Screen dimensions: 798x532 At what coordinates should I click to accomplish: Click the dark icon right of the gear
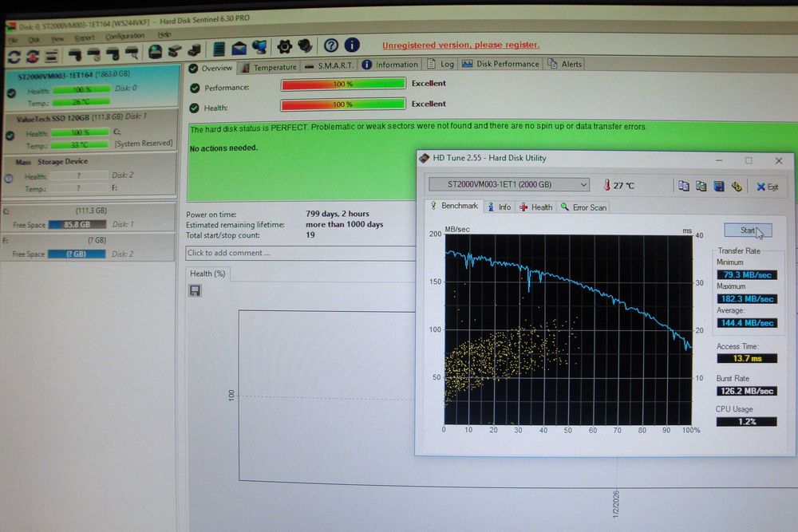305,46
